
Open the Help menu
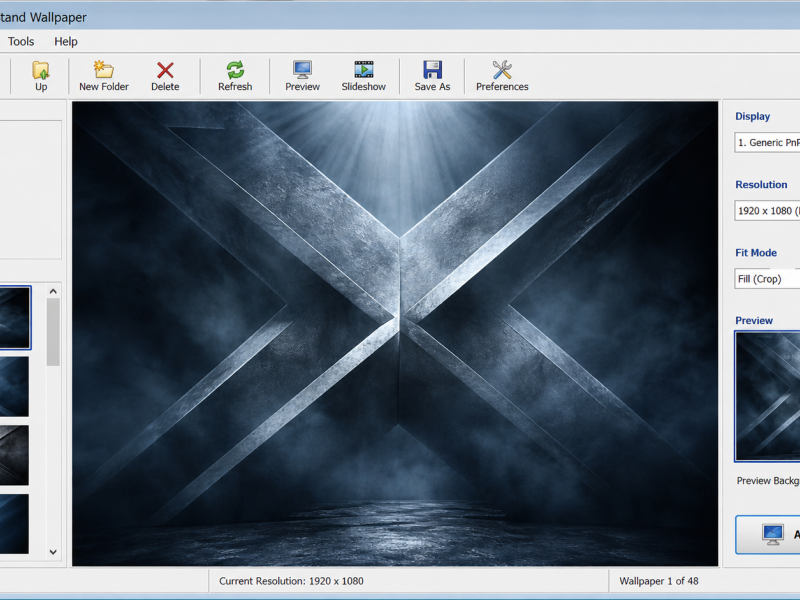click(66, 41)
